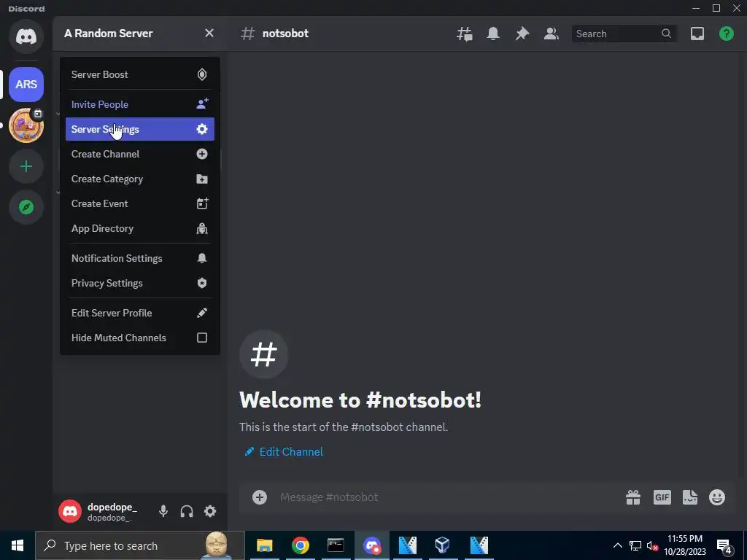Open Server Settings menu entry

139,129
